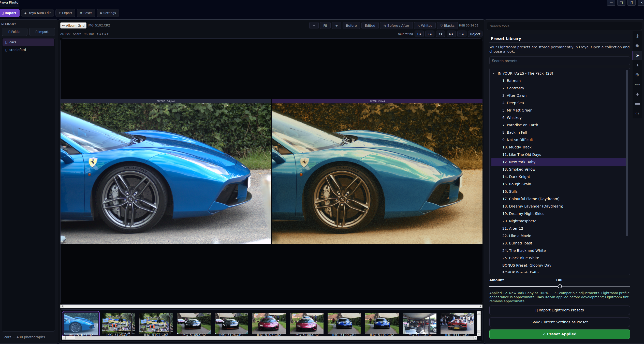644x344 pixels.
Task: Run Freya Auto Edit
Action: coord(37,13)
